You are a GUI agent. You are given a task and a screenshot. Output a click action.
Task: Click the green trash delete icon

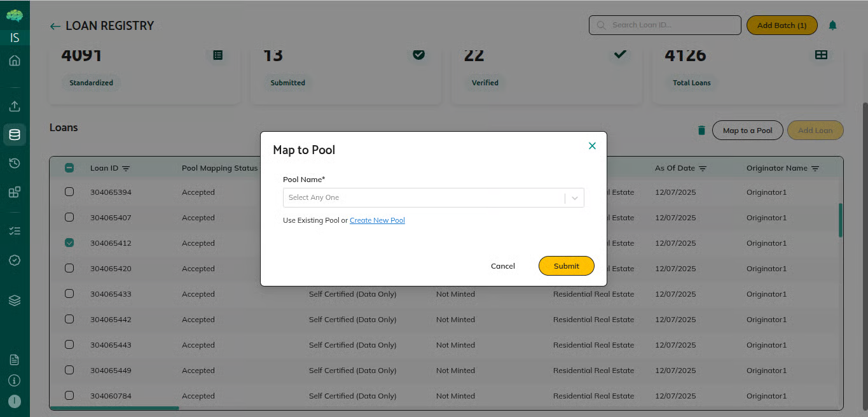701,131
